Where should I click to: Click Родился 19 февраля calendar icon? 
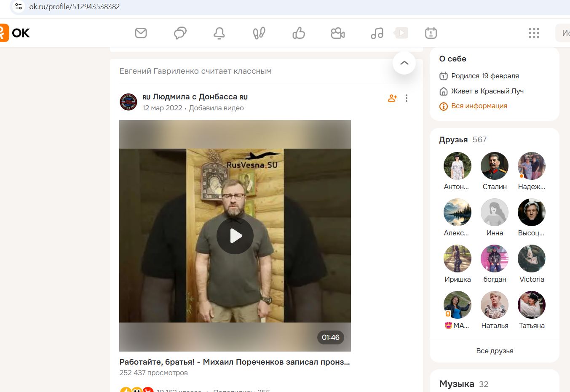443,76
